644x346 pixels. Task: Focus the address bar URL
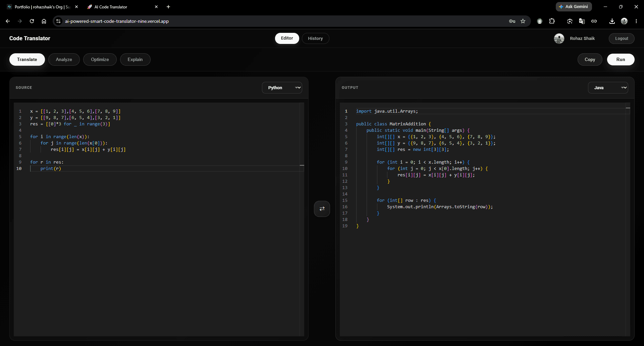pos(117,21)
